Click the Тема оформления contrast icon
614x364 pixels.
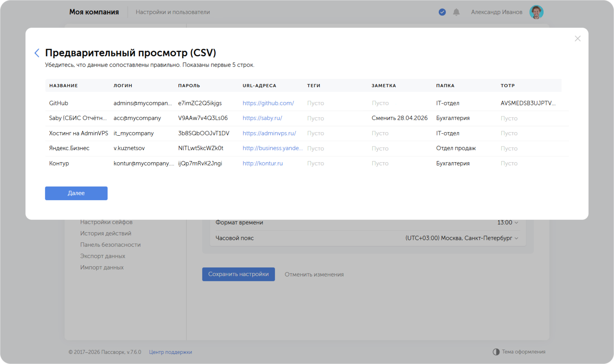pos(496,352)
